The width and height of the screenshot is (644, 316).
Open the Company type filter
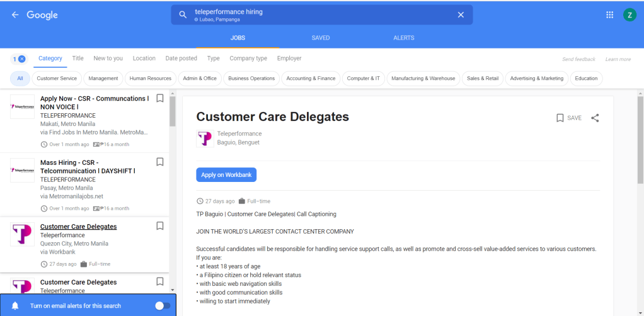click(x=248, y=59)
